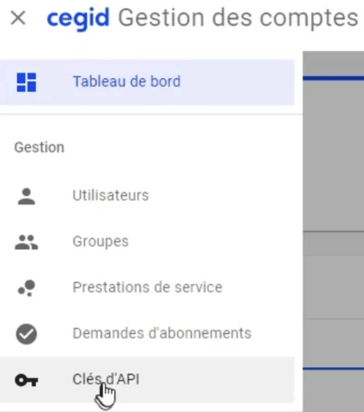364x412 pixels.
Task: Click the Prestations de service dots icon
Action: click(x=26, y=288)
